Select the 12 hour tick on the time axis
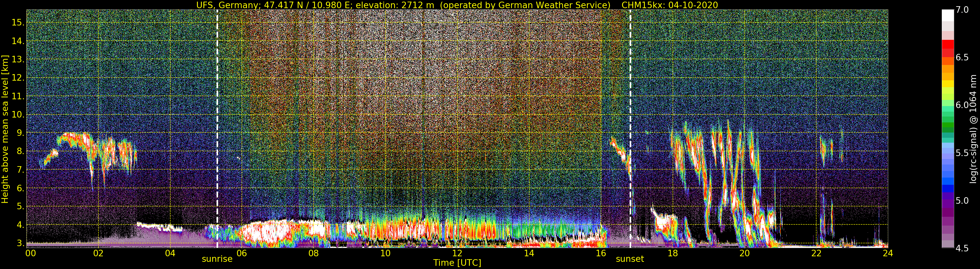The width and height of the screenshot is (980, 269). (x=457, y=253)
